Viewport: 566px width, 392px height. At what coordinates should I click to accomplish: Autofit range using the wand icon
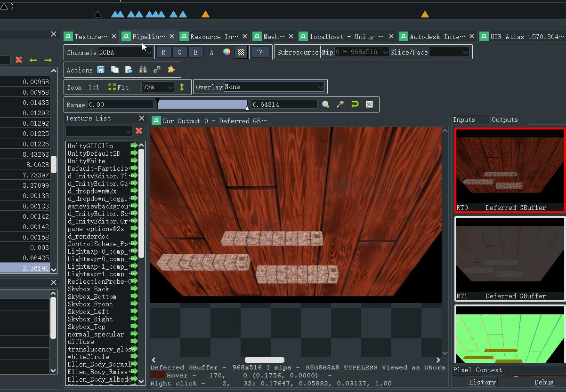[x=340, y=104]
